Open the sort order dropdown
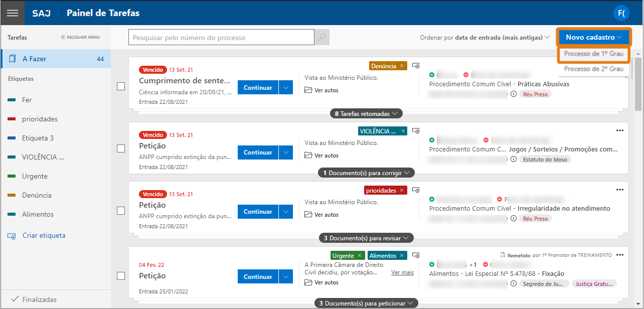 (x=485, y=38)
